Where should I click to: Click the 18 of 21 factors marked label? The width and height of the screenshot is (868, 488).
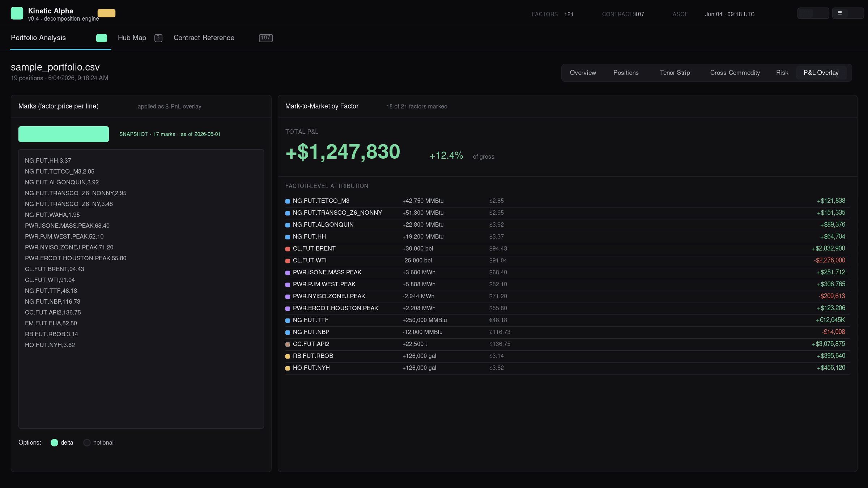(417, 107)
